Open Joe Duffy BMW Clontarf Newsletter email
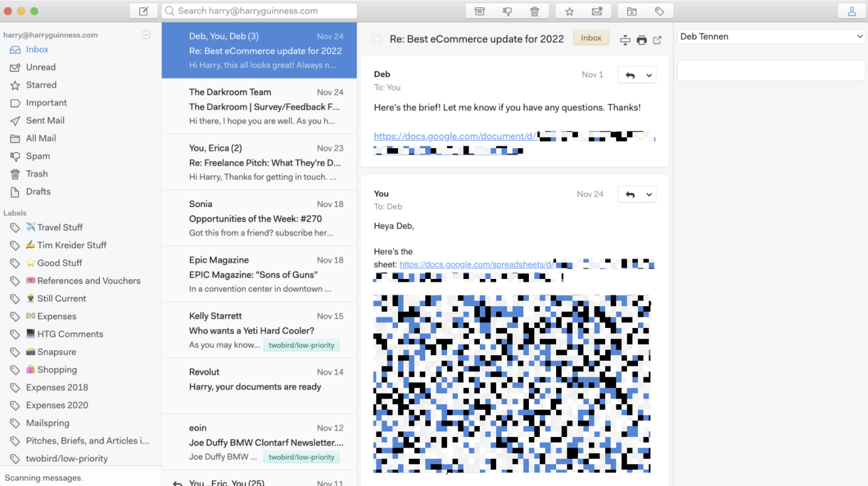This screenshot has height=486, width=868. pos(259,442)
